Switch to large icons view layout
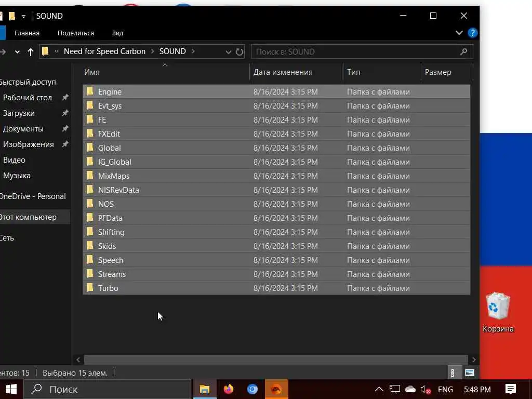The height and width of the screenshot is (399, 532). point(470,373)
